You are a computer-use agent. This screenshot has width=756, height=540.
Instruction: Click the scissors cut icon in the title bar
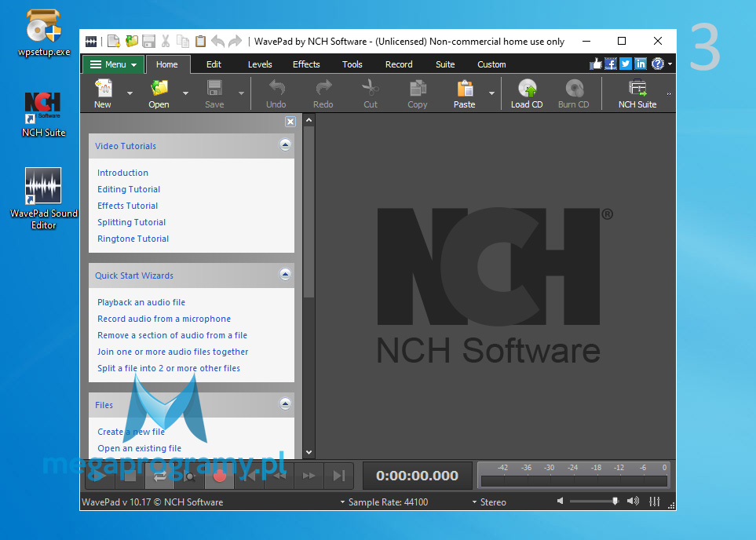click(166, 42)
